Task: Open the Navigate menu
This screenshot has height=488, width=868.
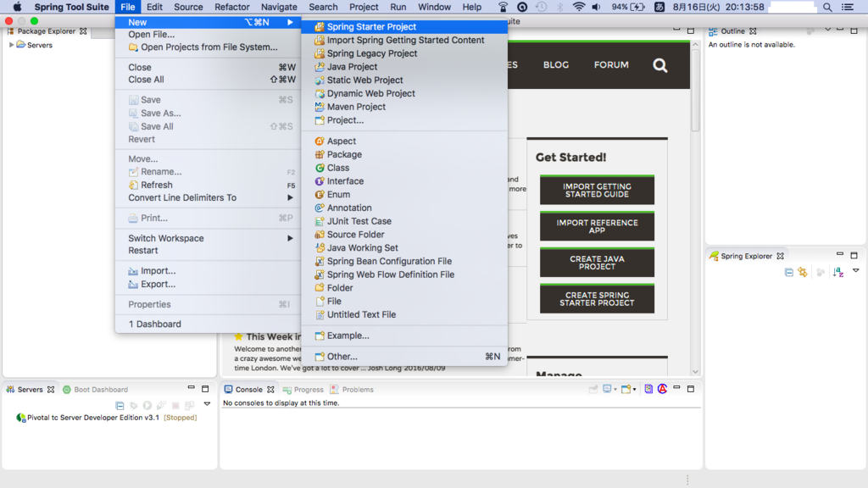Action: pyautogui.click(x=279, y=7)
